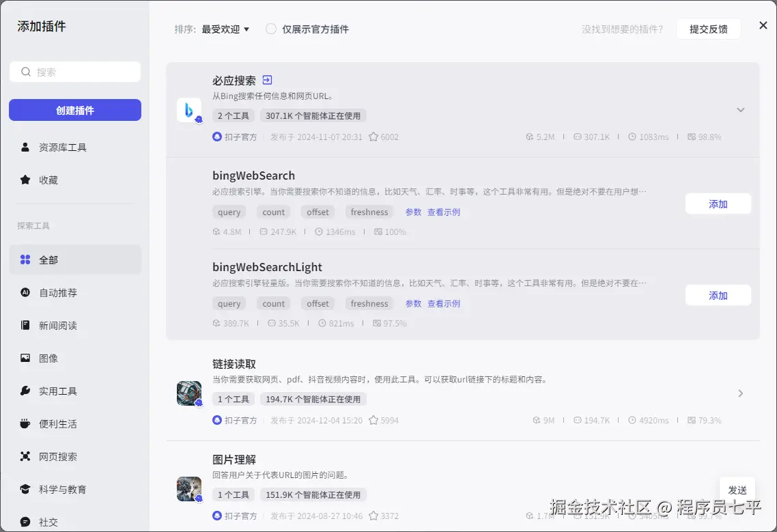Click the Bing plugin logo
Screen dimensions: 777x532
coord(189,110)
